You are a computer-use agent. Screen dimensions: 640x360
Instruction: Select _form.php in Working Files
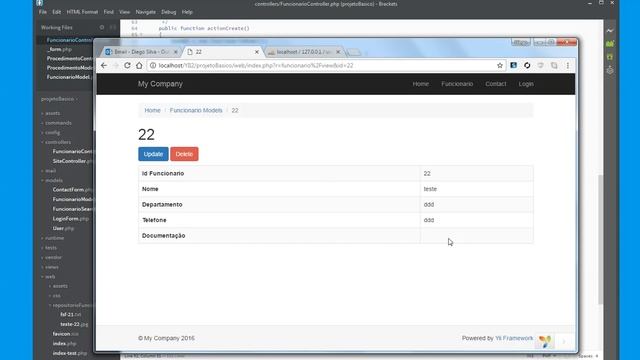pos(60,49)
